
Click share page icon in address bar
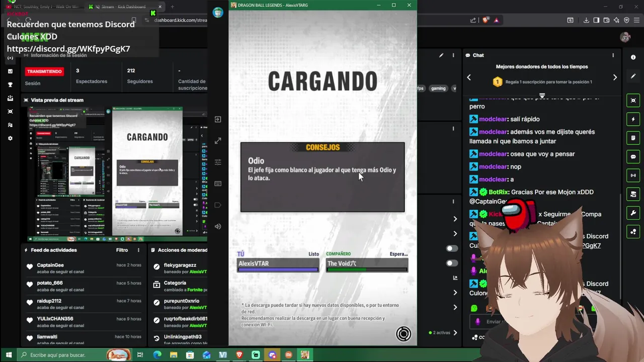(473, 20)
